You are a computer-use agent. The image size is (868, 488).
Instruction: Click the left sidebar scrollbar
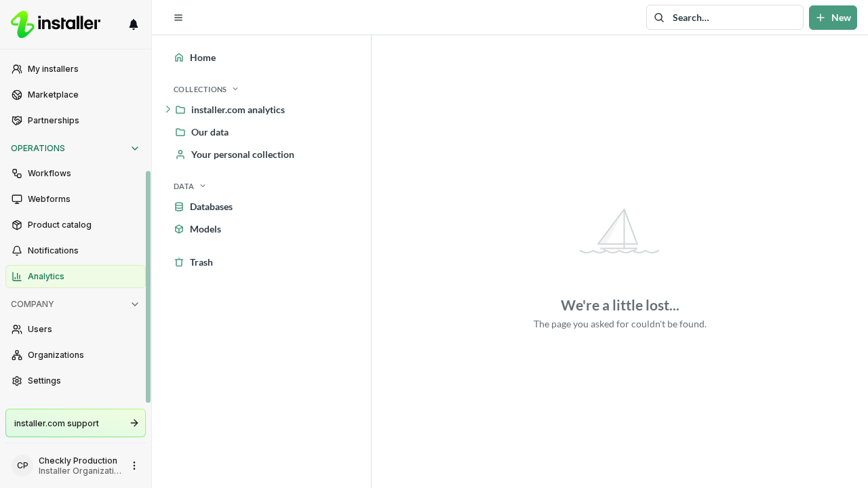tap(149, 287)
